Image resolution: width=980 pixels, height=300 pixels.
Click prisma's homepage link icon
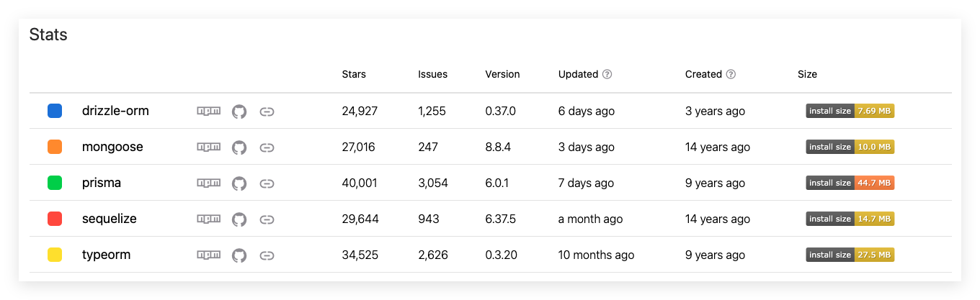point(267,183)
